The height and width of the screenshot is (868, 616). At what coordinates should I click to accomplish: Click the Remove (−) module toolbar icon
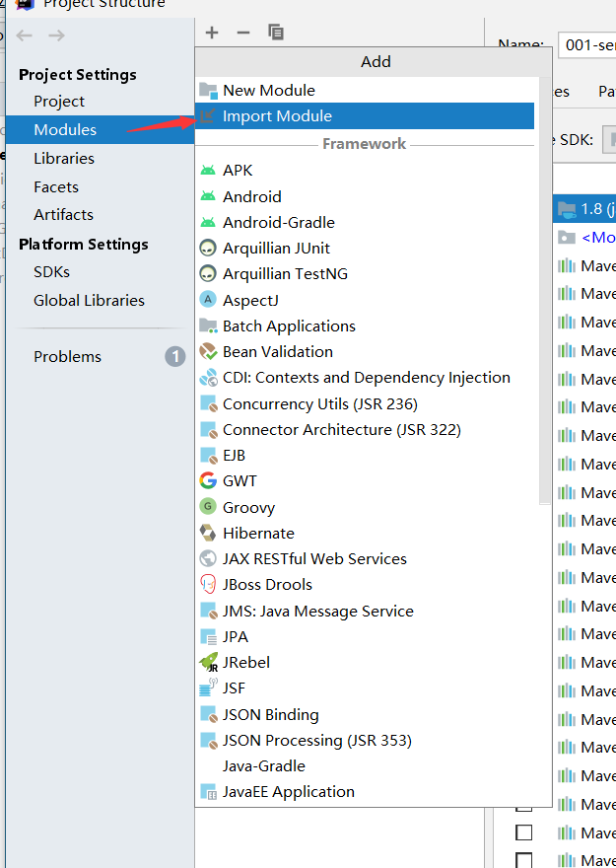click(x=243, y=33)
